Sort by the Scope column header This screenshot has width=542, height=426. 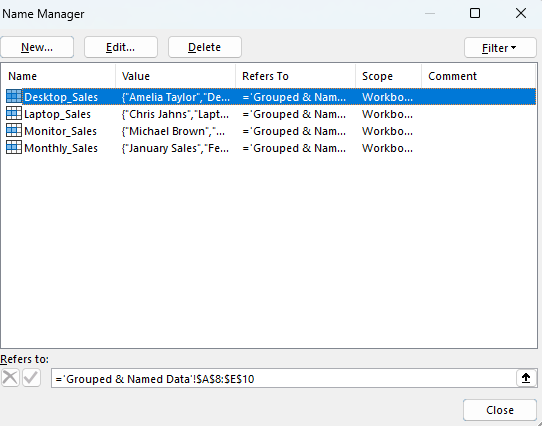[389, 76]
